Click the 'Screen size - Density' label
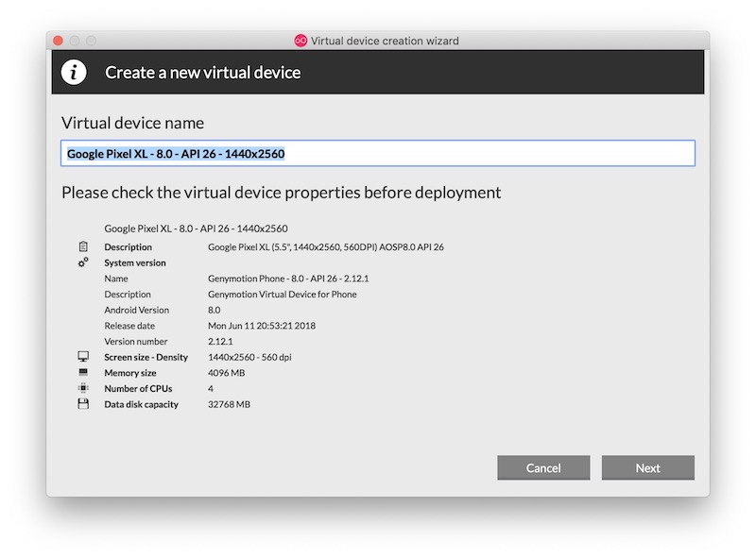The image size is (756, 558). point(146,357)
